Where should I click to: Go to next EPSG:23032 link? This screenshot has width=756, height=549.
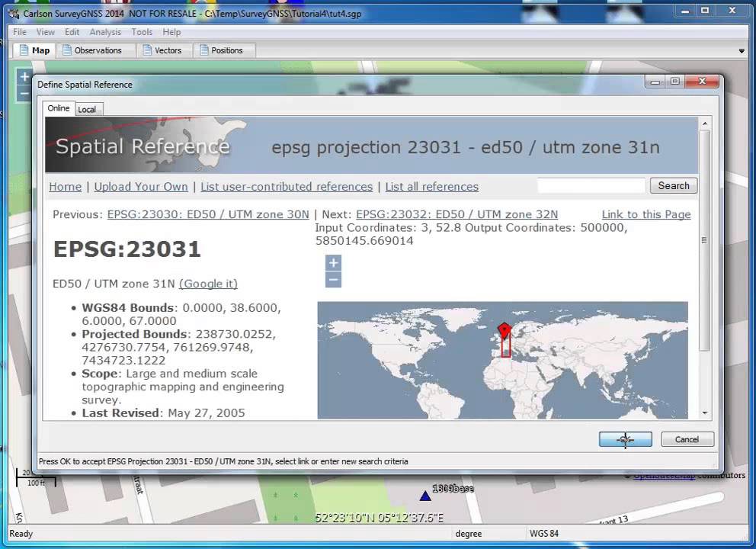[x=456, y=215]
